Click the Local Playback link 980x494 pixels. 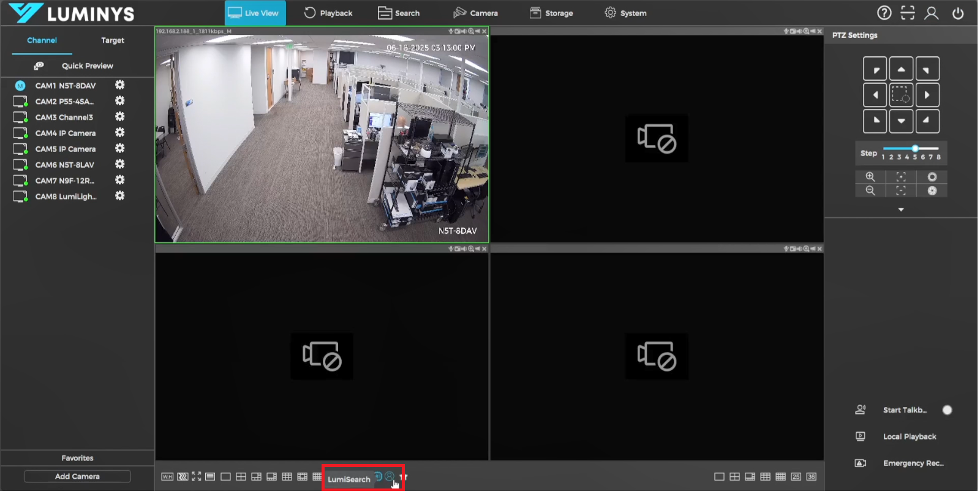click(909, 436)
